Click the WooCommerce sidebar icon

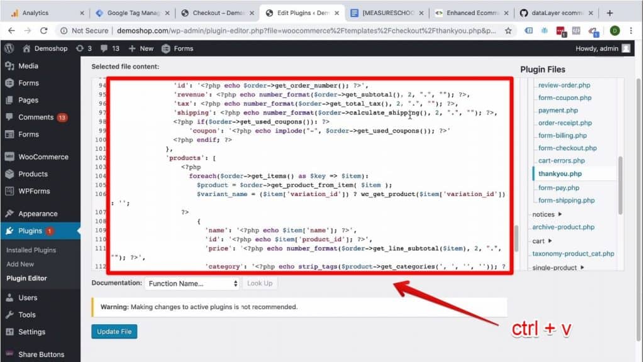[9, 156]
